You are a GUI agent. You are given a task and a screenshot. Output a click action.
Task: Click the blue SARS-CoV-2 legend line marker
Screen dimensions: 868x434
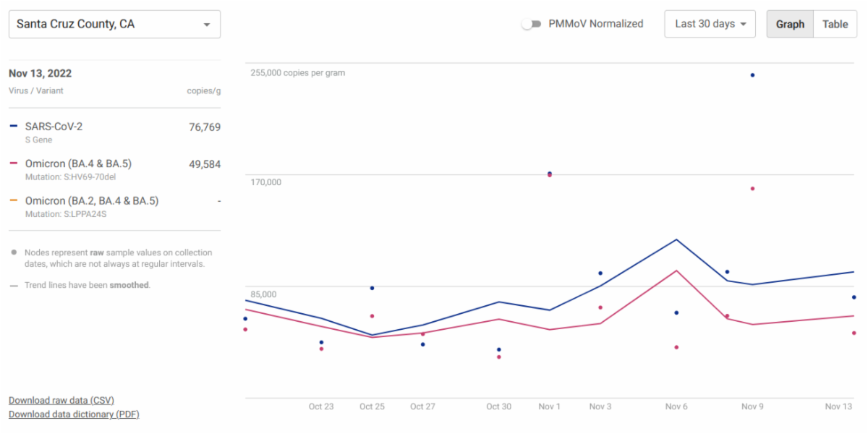point(14,127)
